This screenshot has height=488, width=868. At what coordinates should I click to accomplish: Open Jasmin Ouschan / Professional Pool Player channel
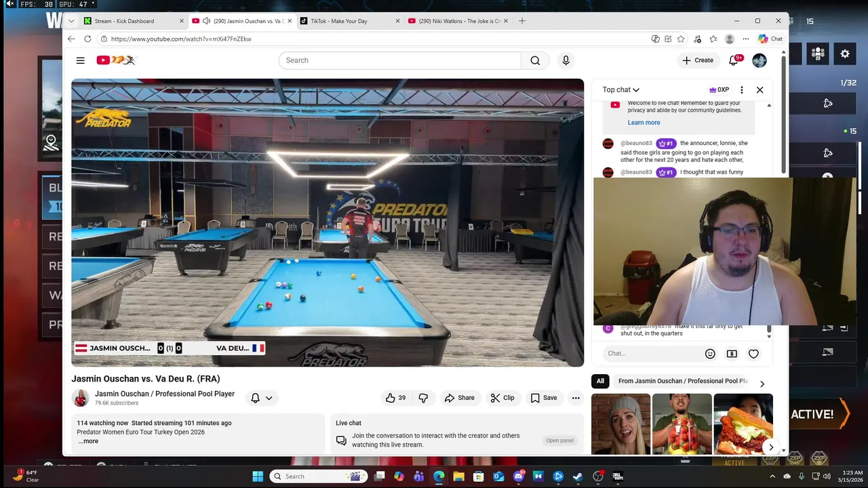(165, 394)
